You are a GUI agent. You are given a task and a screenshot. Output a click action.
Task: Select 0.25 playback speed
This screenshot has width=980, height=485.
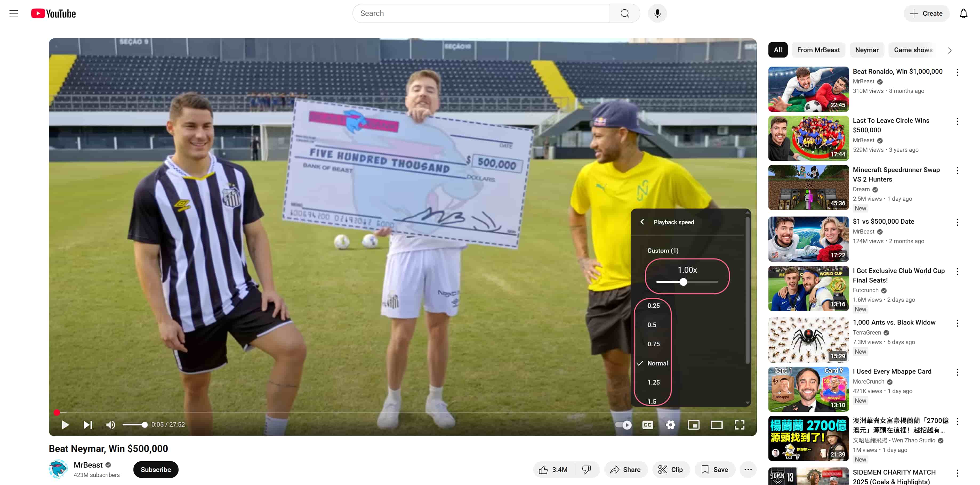click(654, 305)
